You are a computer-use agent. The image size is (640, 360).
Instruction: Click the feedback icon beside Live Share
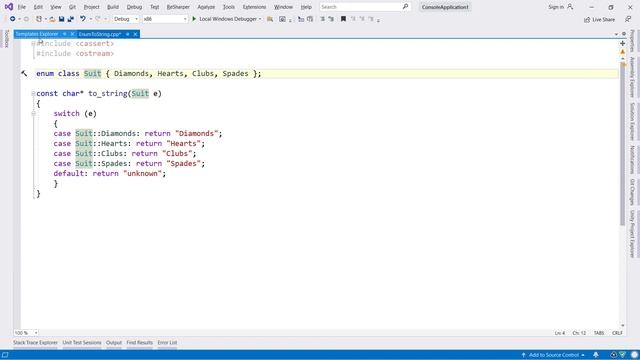[628, 19]
